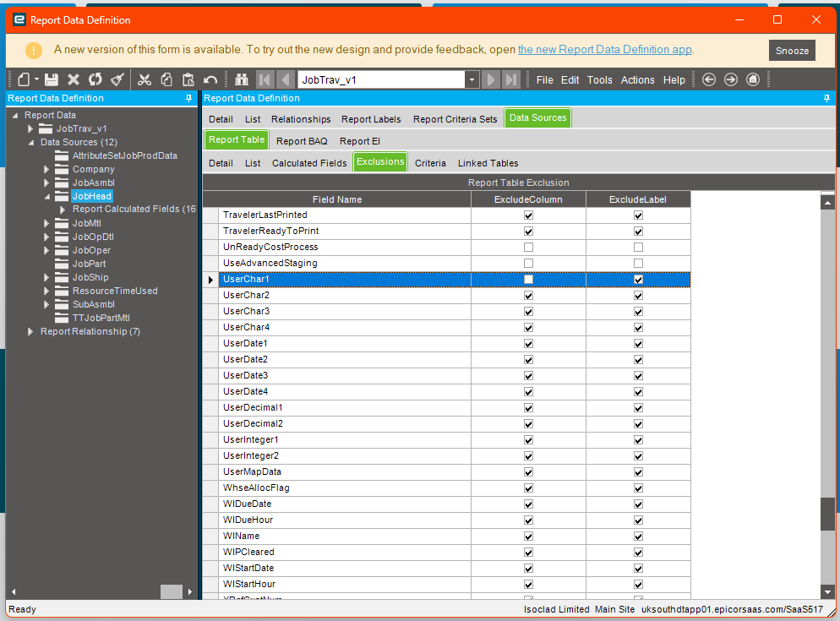
Task: Click the grid scrollbar down arrow
Action: (x=827, y=592)
